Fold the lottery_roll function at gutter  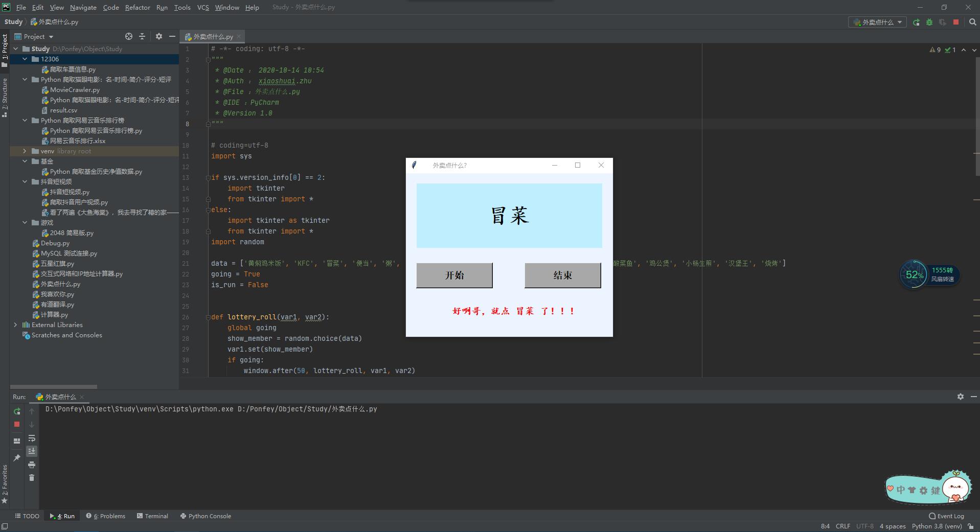coord(208,317)
